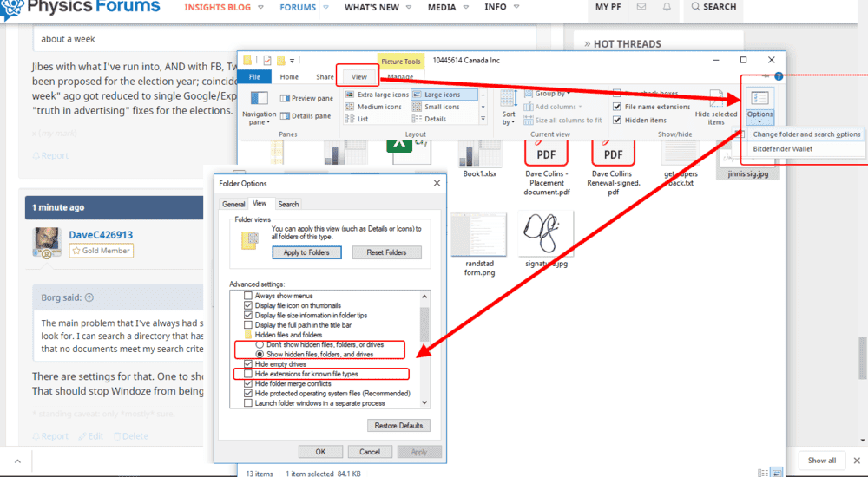Open the Physics Forums alerts bell icon
Screen dimensions: 868x477
[x=667, y=7]
